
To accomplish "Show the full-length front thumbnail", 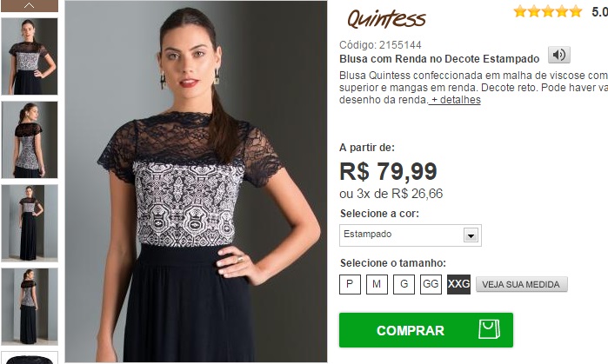I will (x=30, y=223).
